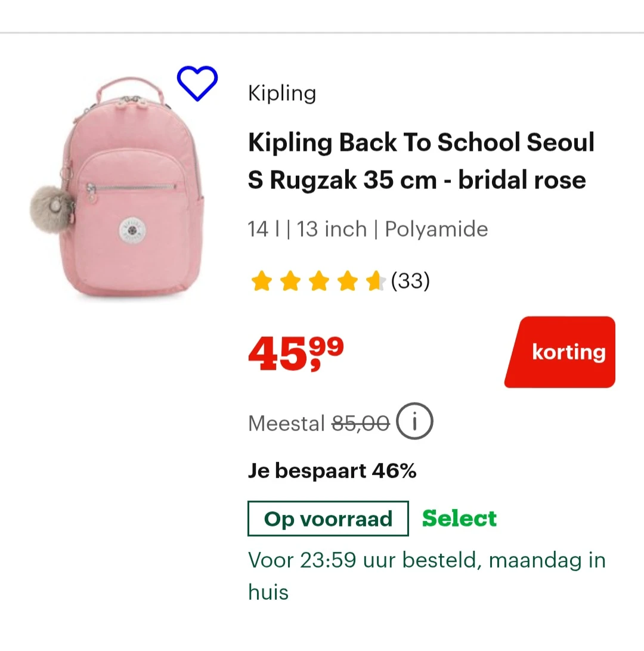This screenshot has width=644, height=651.
Task: Click the "Meestal" usual-price label
Action: tap(286, 423)
